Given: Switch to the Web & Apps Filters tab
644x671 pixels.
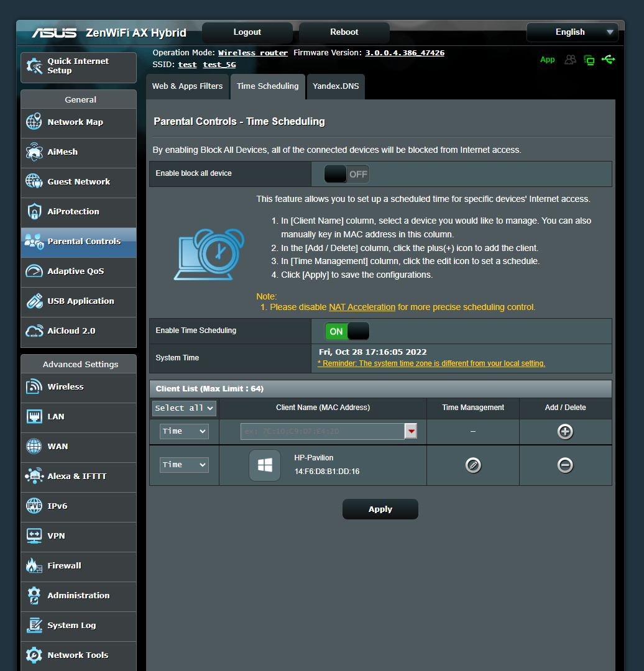Looking at the screenshot, I should coord(187,86).
